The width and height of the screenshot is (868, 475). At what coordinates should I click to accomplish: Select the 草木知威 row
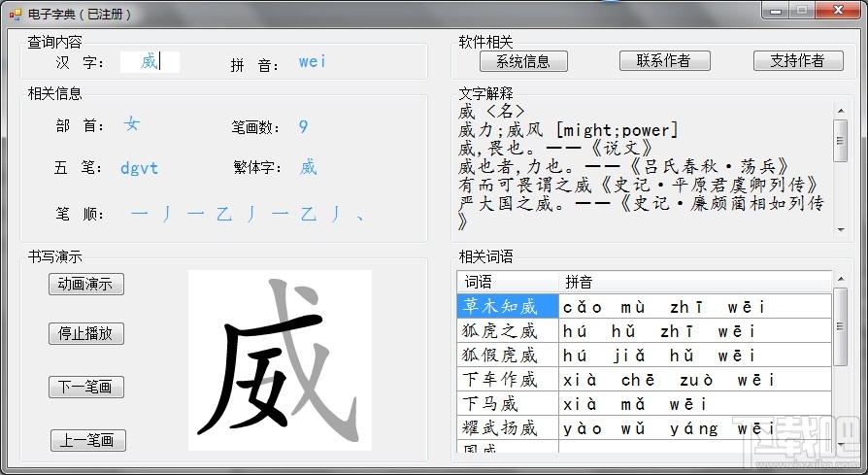pyautogui.click(x=644, y=306)
